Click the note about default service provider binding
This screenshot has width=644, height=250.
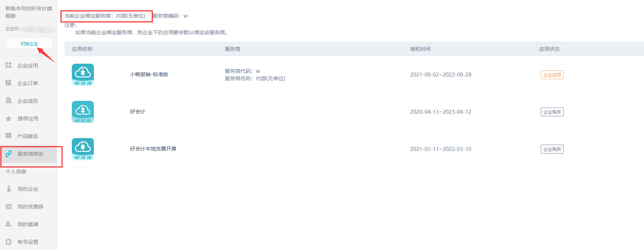[152, 32]
